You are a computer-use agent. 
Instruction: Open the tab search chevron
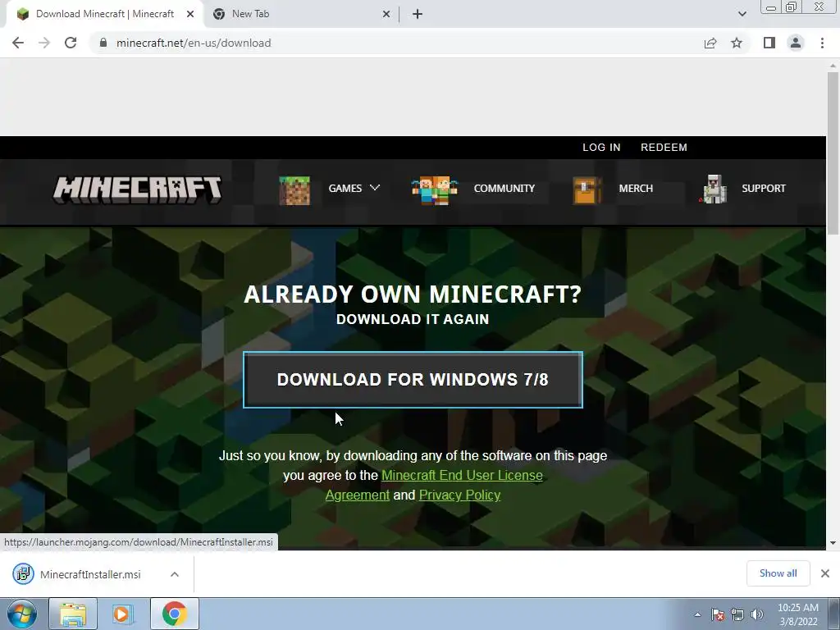742,14
